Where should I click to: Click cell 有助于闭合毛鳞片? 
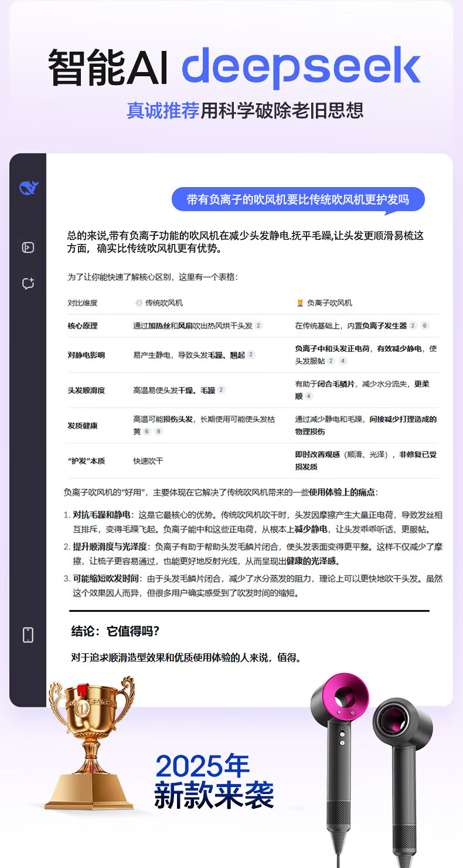click(x=362, y=390)
